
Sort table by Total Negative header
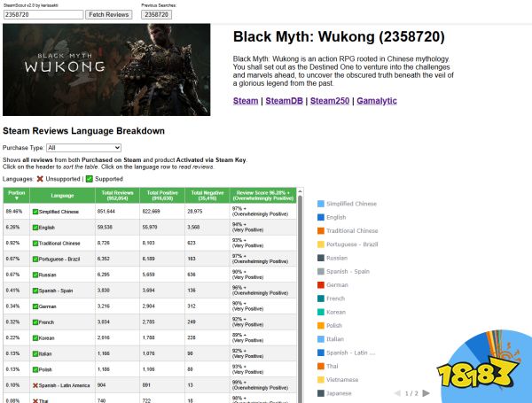(207, 195)
